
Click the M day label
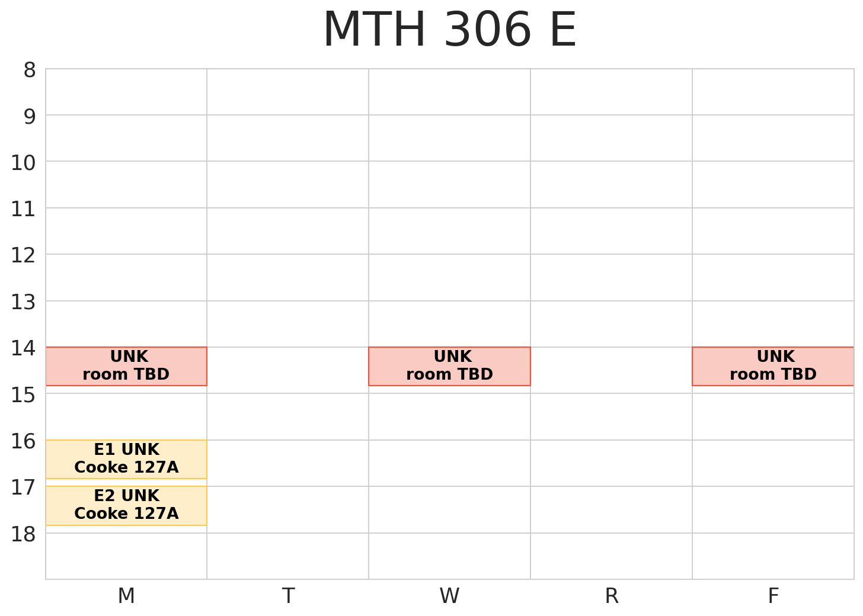pos(126,596)
